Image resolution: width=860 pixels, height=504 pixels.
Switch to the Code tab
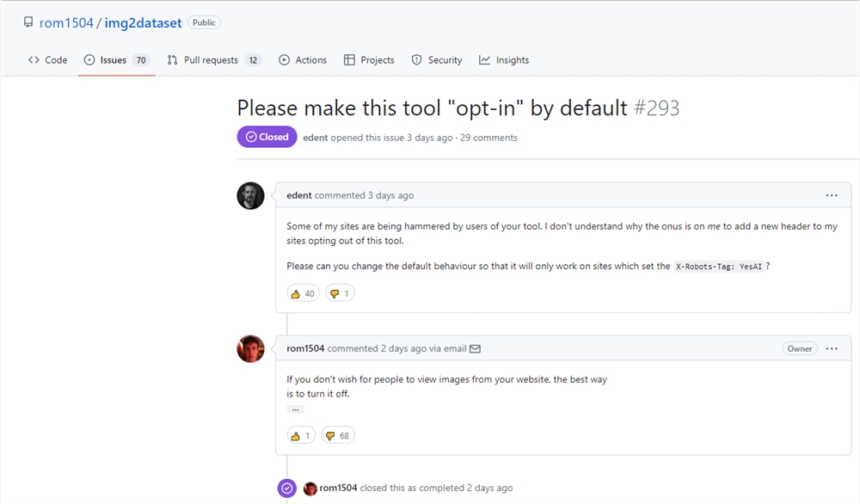click(48, 60)
